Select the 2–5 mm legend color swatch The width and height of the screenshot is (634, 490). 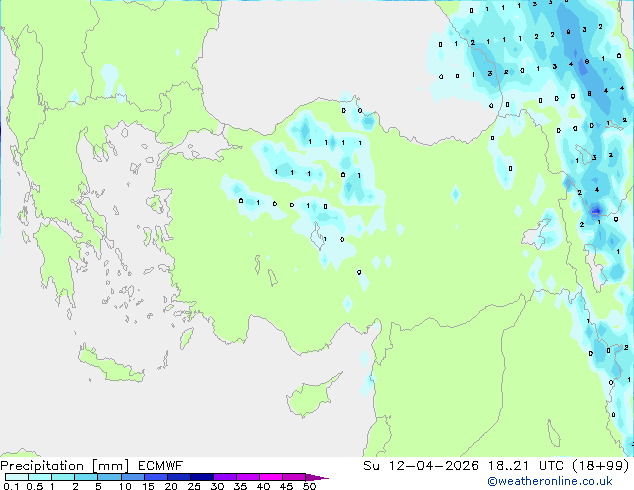click(x=86, y=477)
